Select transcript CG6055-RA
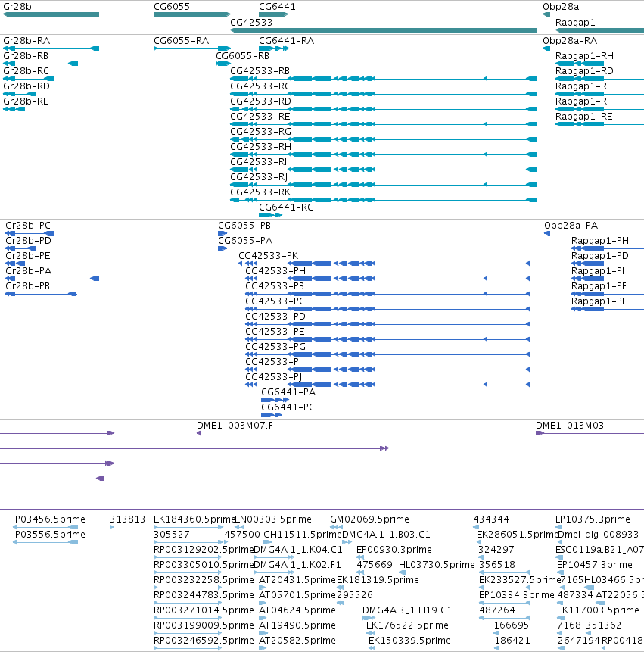Screen dimensions: 644x652 (x=181, y=41)
